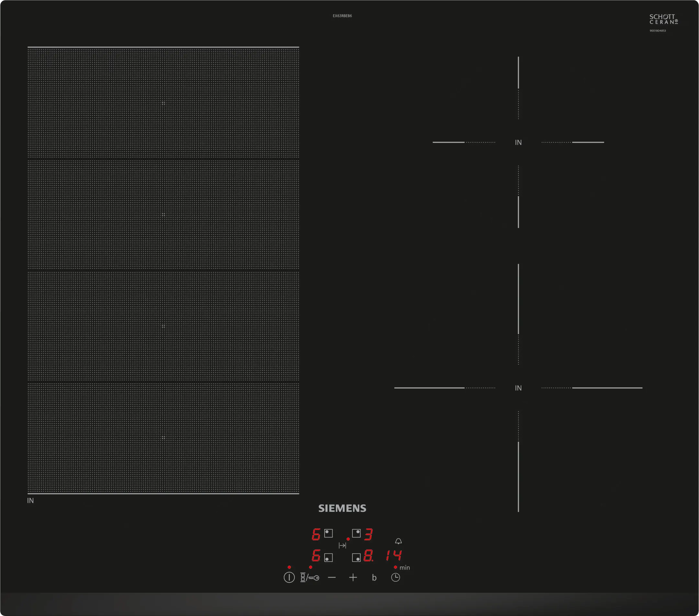Tap the SCHOTT CERAN logo

(x=663, y=19)
